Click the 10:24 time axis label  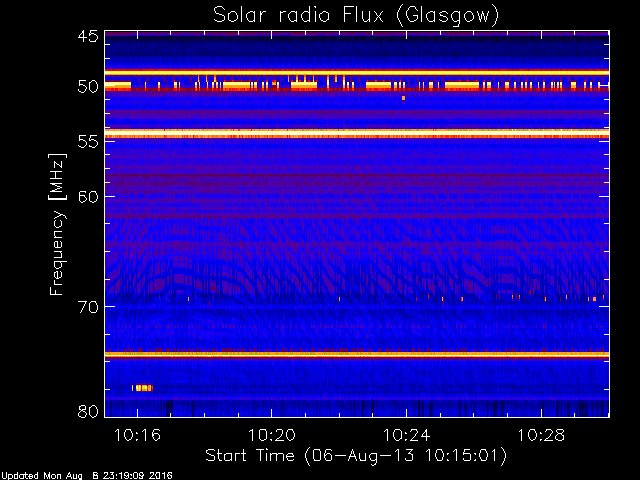(407, 435)
